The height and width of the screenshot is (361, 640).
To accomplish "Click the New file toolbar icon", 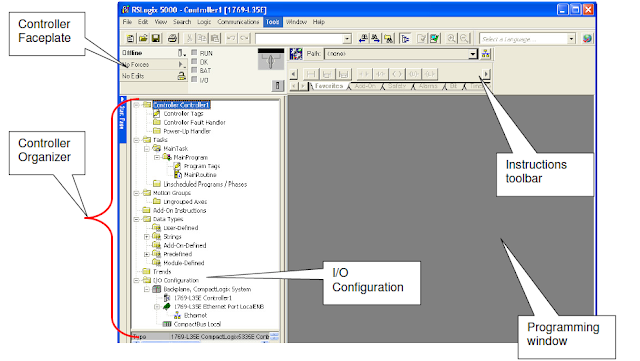I will tap(130, 38).
